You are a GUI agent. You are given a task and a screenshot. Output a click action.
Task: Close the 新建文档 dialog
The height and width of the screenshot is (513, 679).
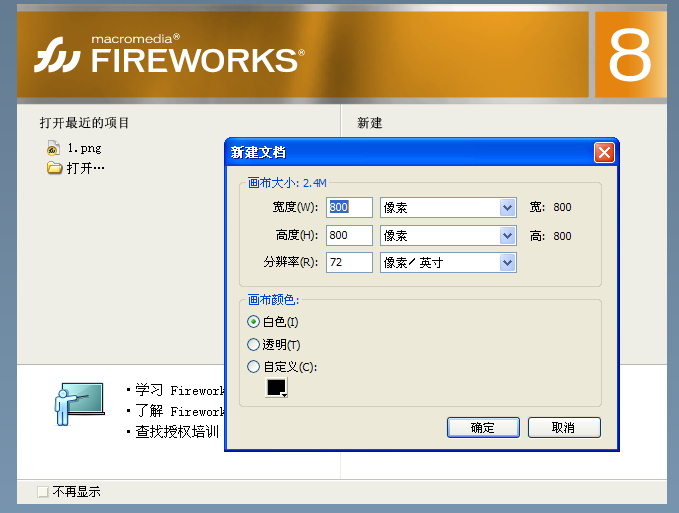coord(604,152)
